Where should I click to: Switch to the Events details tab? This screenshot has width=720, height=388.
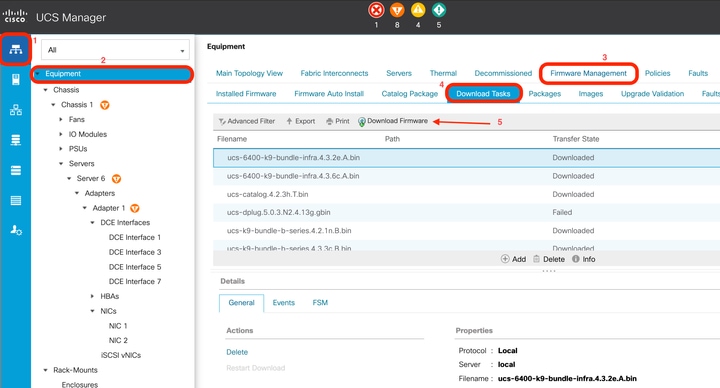pos(283,303)
